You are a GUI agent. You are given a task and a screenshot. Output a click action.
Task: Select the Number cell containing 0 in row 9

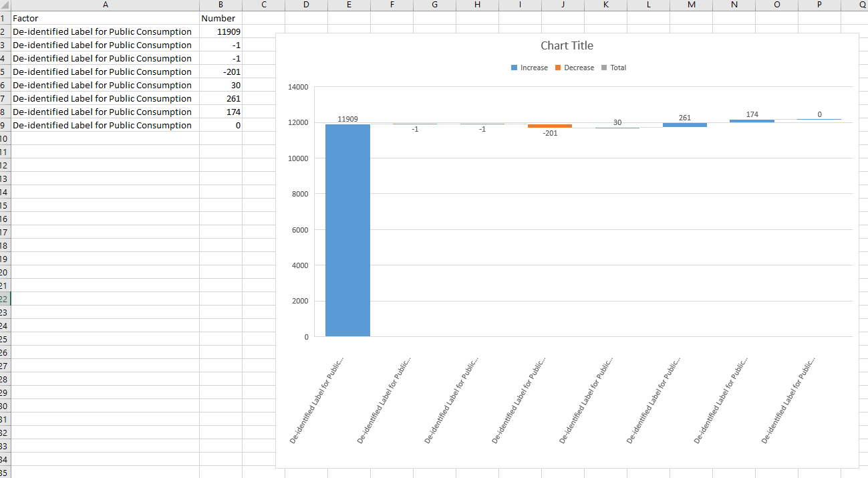[221, 125]
